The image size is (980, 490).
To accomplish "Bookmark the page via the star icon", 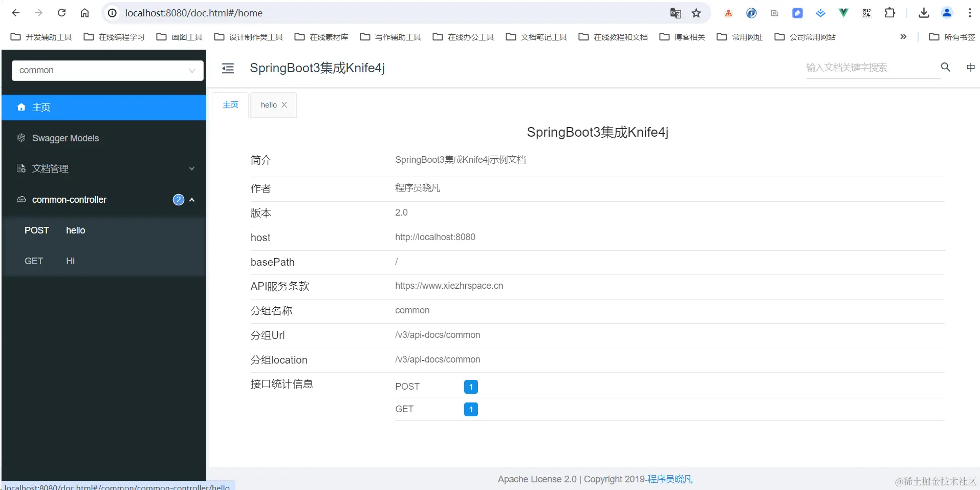I will [696, 13].
